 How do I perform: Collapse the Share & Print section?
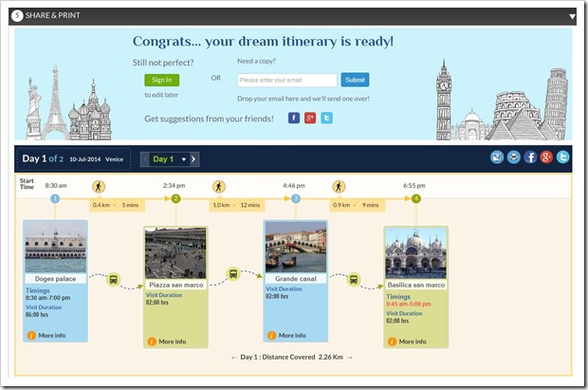572,16
